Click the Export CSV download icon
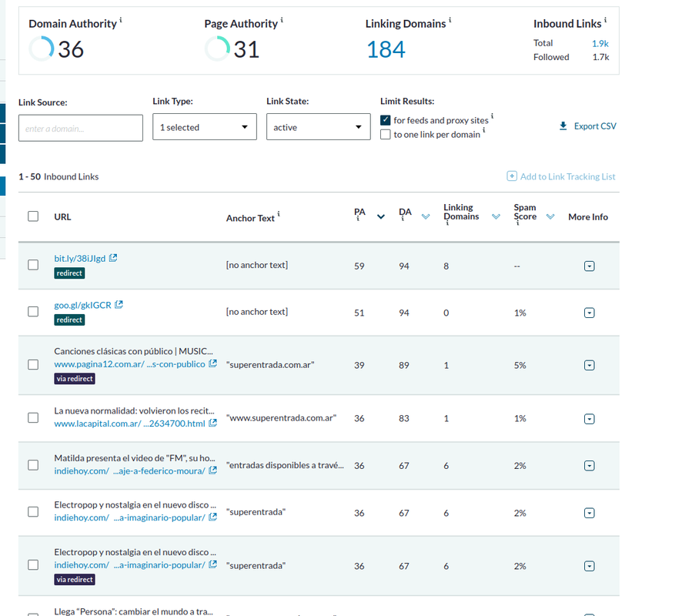 (x=563, y=126)
